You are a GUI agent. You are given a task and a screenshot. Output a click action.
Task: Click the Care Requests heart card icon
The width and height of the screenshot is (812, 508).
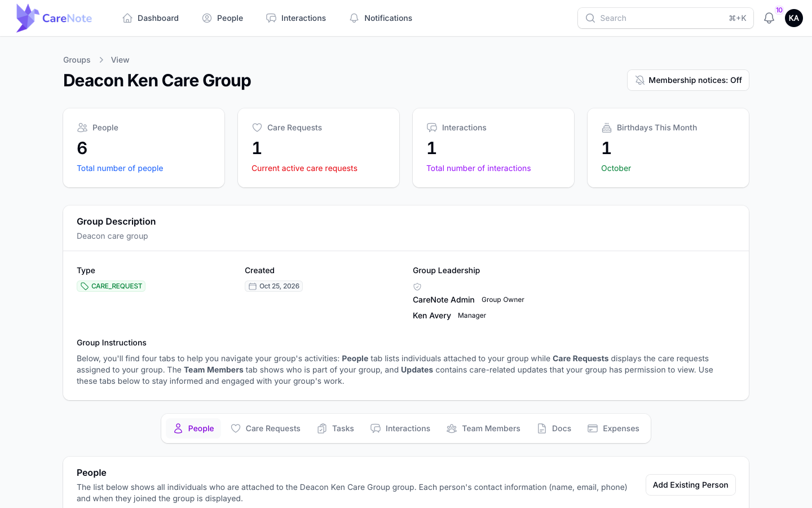pos(257,128)
